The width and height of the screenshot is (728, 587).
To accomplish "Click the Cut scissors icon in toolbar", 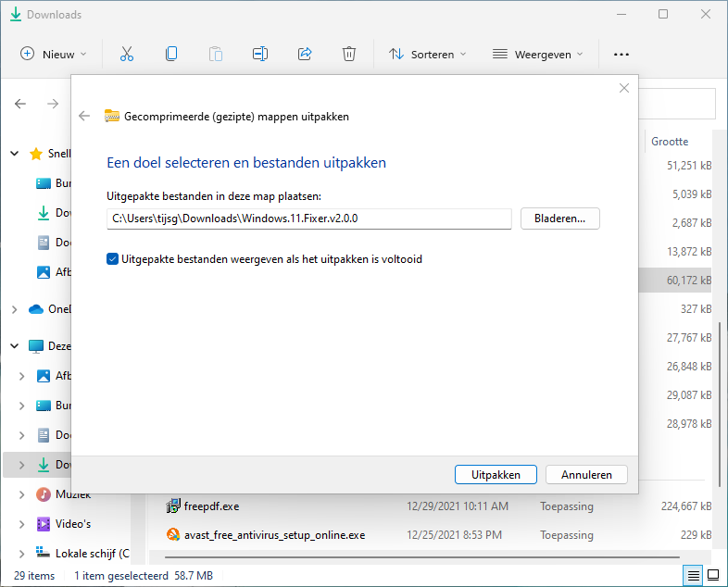I will point(127,54).
